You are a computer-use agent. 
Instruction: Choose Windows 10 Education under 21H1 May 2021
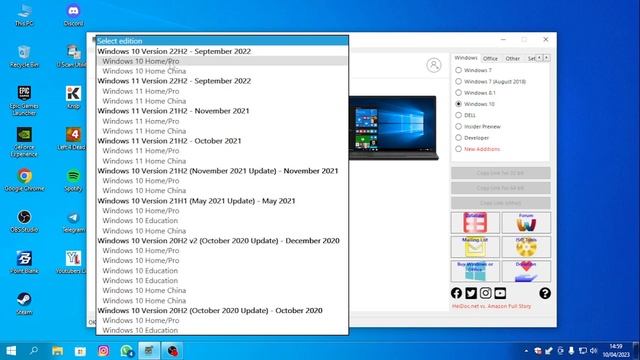point(222,220)
